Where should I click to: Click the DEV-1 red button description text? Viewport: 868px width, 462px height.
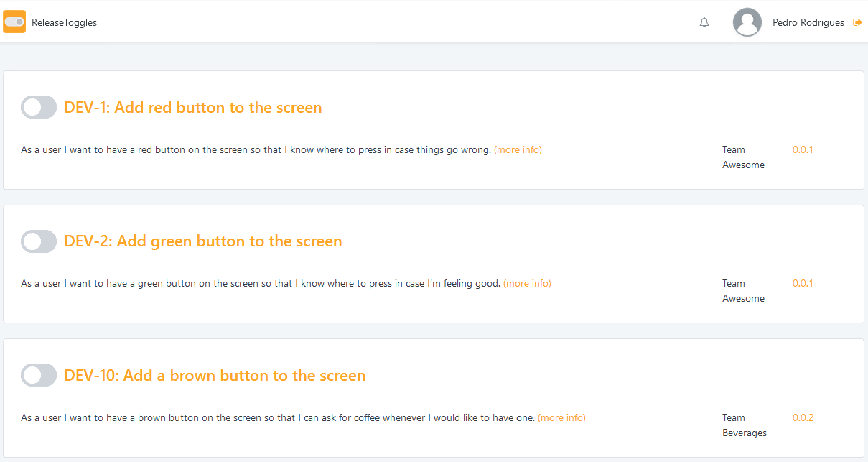256,150
